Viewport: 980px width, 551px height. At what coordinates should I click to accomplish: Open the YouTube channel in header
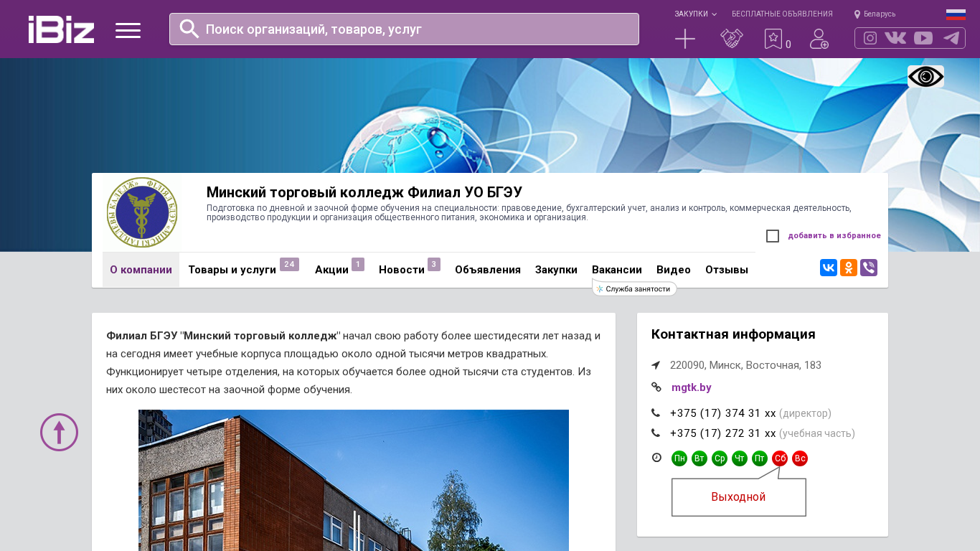pos(923,38)
